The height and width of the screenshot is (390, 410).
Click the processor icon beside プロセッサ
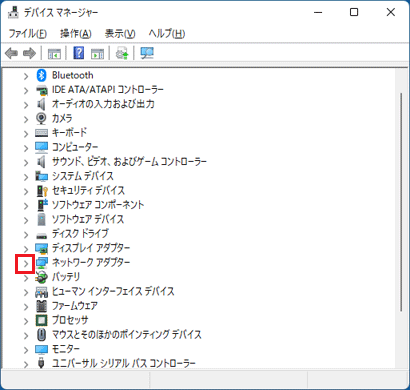(x=41, y=321)
